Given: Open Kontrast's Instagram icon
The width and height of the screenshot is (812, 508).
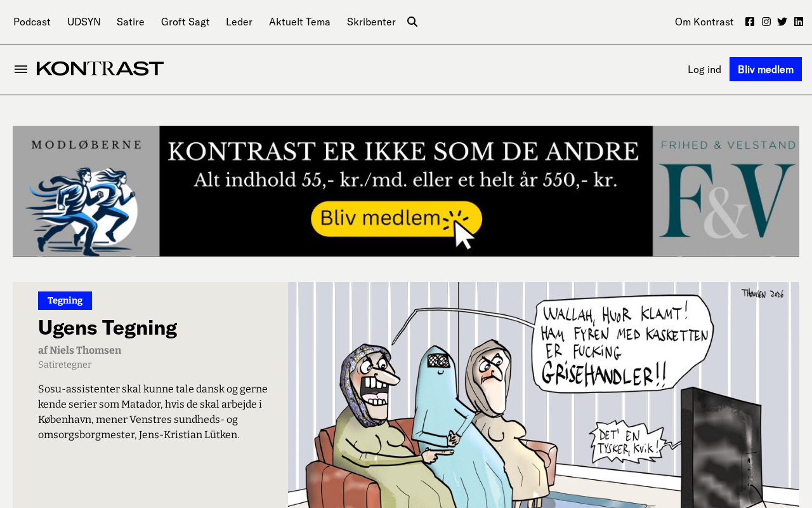Looking at the screenshot, I should tap(766, 22).
